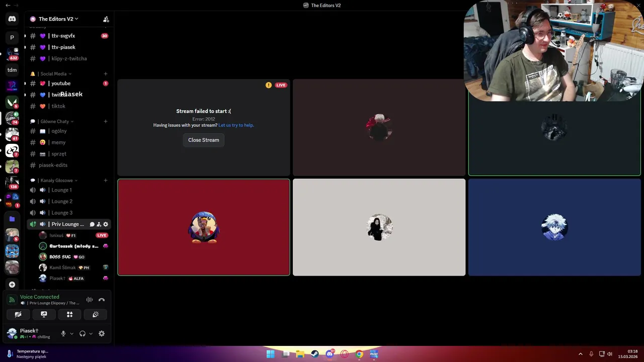644x362 pixels.
Task: Select user !snixuś in voice list
Action: pos(73,235)
